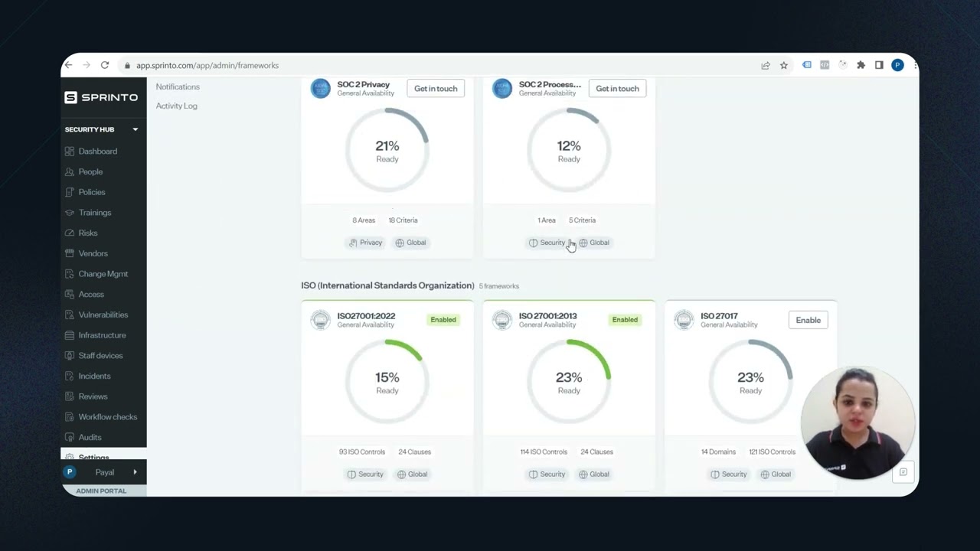Open the People section
This screenshot has height=551, width=980.
90,172
